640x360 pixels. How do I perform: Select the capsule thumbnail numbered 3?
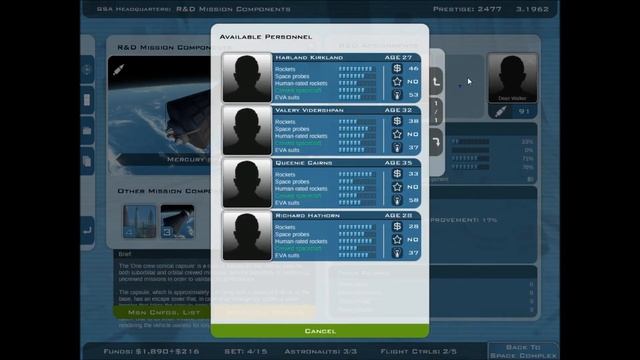click(x=177, y=222)
